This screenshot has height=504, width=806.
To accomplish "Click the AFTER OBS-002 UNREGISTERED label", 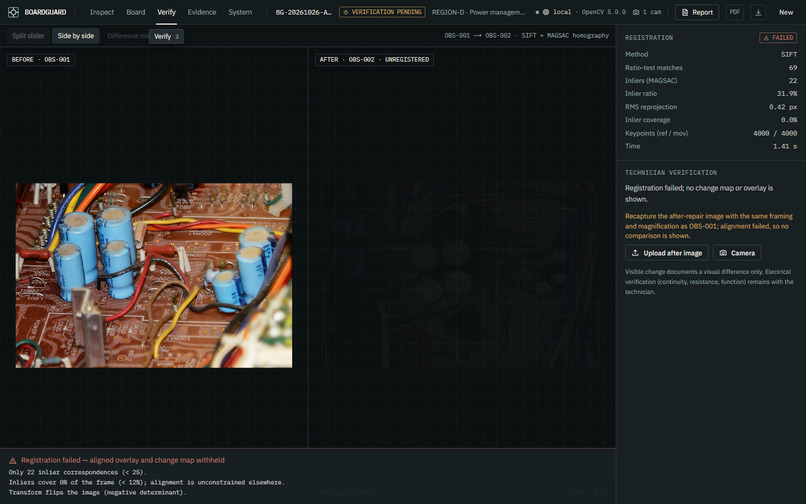I will [374, 60].
